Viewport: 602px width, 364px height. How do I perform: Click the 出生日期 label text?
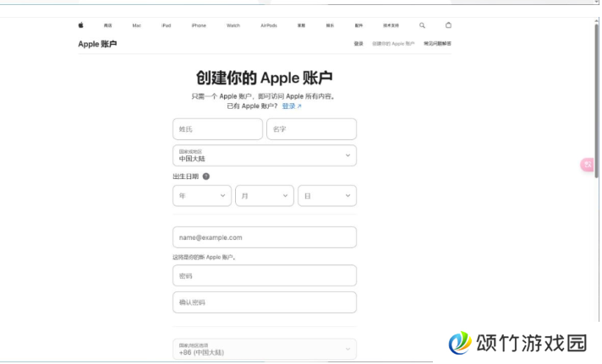tap(186, 177)
